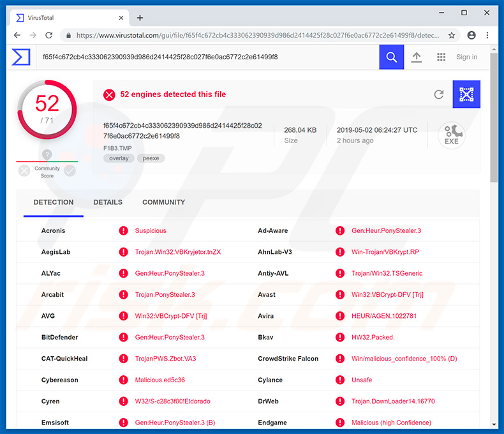Click 'TrojanPWS.Zbot.VA3' CAT-QuickHeal result
This screenshot has width=504, height=434.
click(x=165, y=359)
